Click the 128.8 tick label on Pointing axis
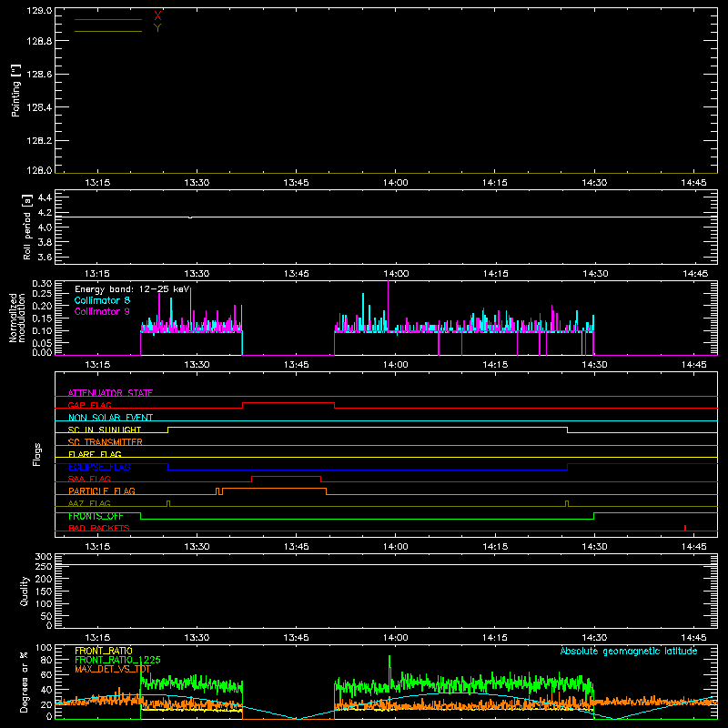 tap(39, 41)
